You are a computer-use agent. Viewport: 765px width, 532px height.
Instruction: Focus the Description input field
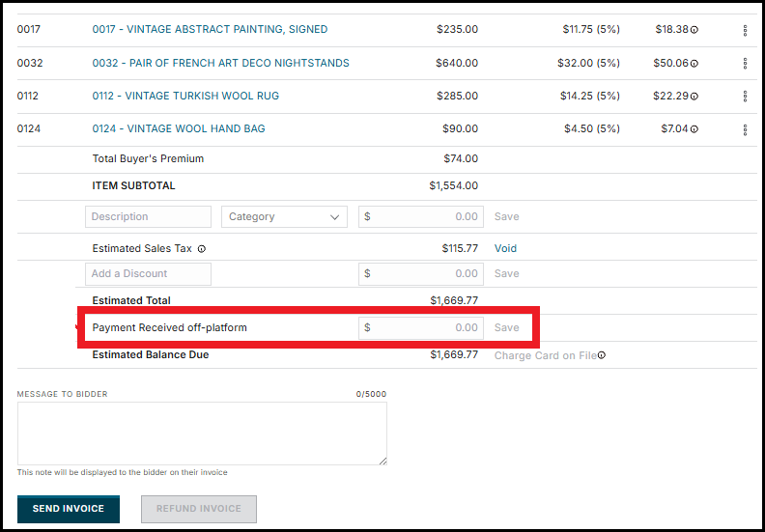pyautogui.click(x=148, y=216)
